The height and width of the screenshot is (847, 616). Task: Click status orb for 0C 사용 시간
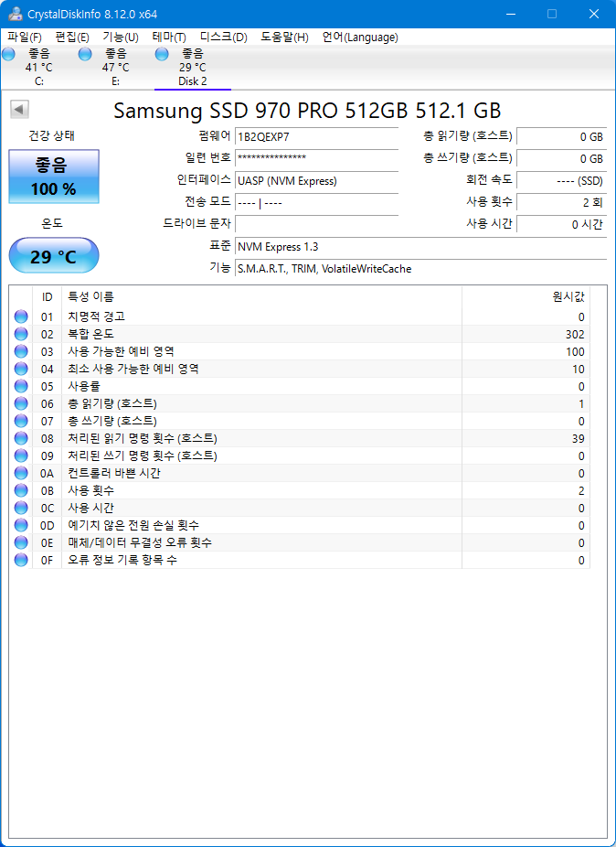click(x=21, y=508)
